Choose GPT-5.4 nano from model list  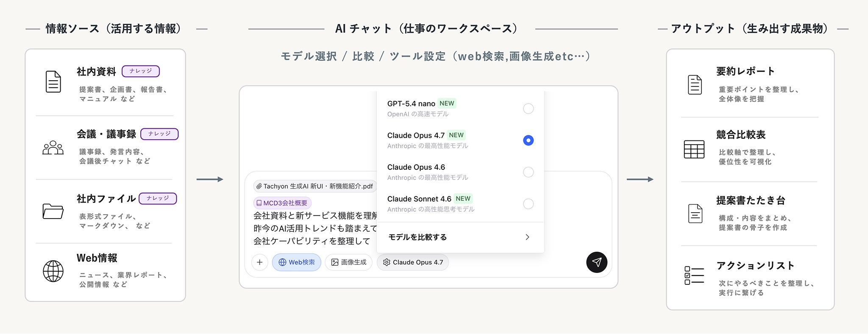[460, 109]
